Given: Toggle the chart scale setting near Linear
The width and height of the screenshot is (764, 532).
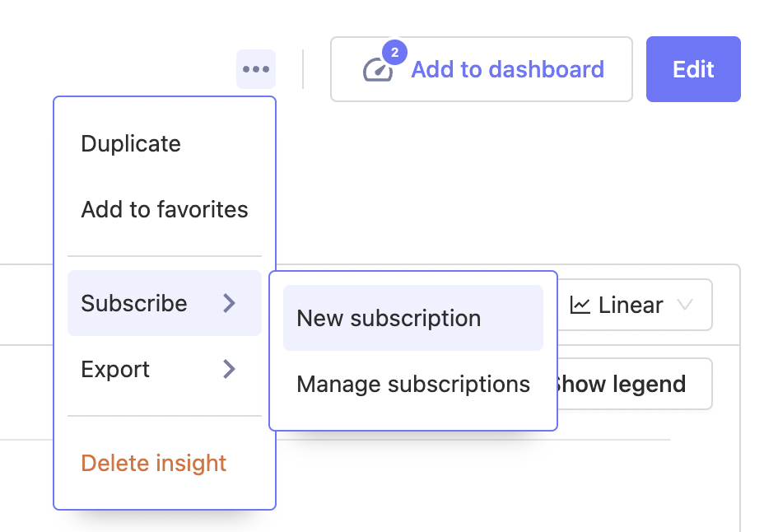Looking at the screenshot, I should pyautogui.click(x=634, y=305).
